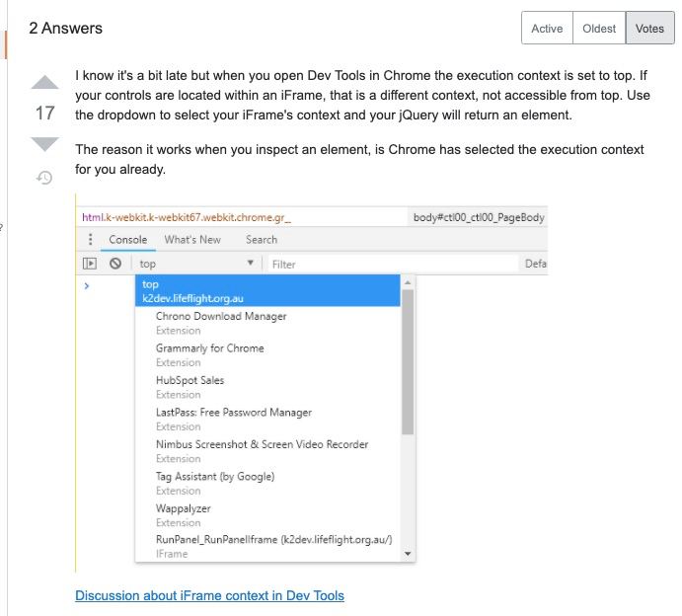Switch to the Search tab
This screenshot has height=616, width=682.
[262, 240]
